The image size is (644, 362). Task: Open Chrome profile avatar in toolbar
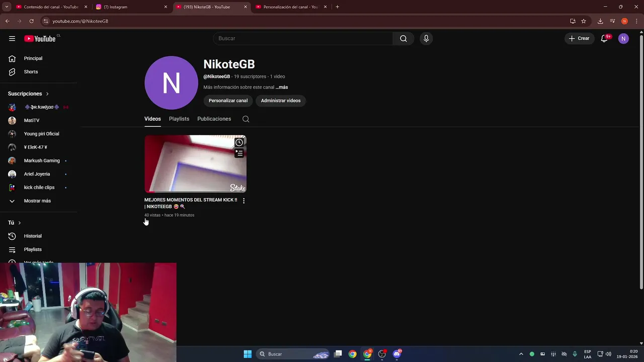pyautogui.click(x=624, y=21)
